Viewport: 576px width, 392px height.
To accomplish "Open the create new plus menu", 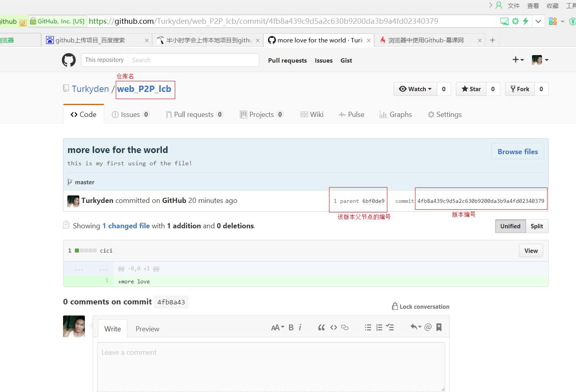I will 518,60.
